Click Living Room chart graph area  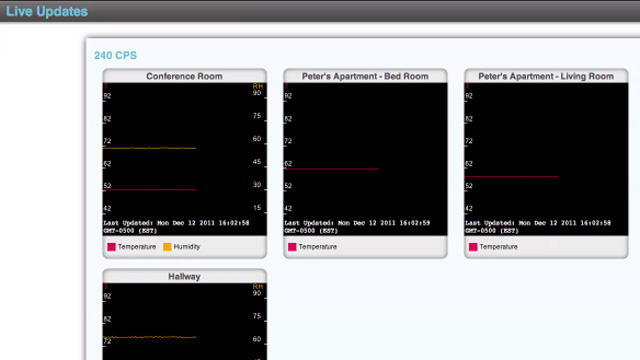pyautogui.click(x=546, y=159)
